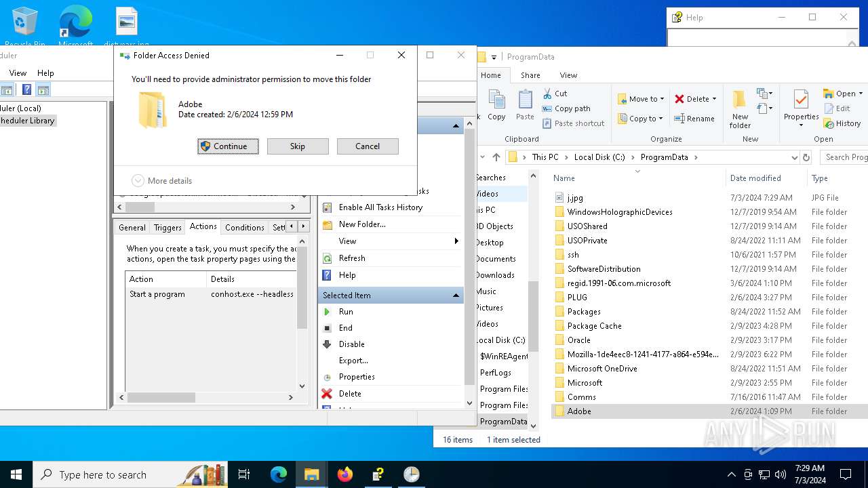Open the Conditions tab in task details
The image size is (868, 488).
pyautogui.click(x=244, y=228)
